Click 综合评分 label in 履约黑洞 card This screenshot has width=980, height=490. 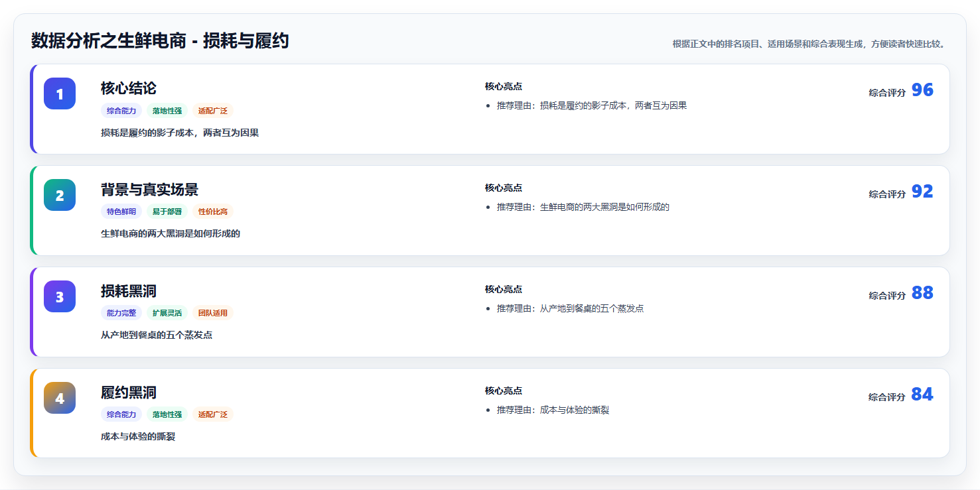point(887,397)
